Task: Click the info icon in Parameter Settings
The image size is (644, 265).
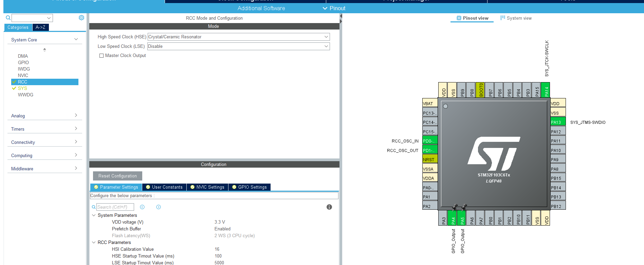Action: pos(329,207)
